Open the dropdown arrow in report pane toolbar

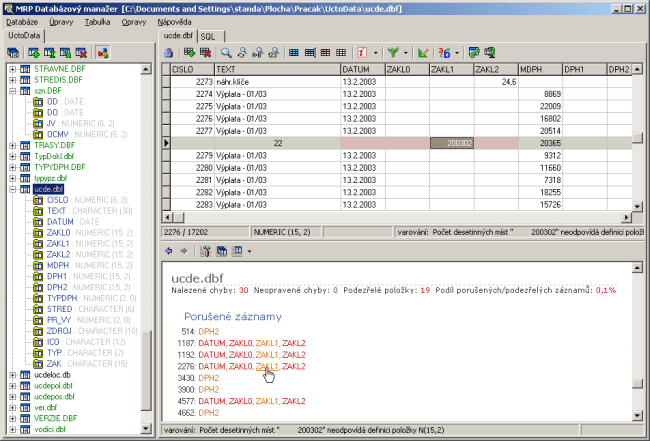tap(248, 251)
